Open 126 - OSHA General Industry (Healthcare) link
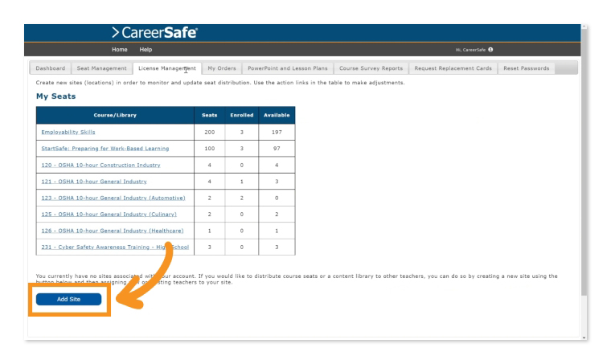611x364 pixels. coord(113,231)
